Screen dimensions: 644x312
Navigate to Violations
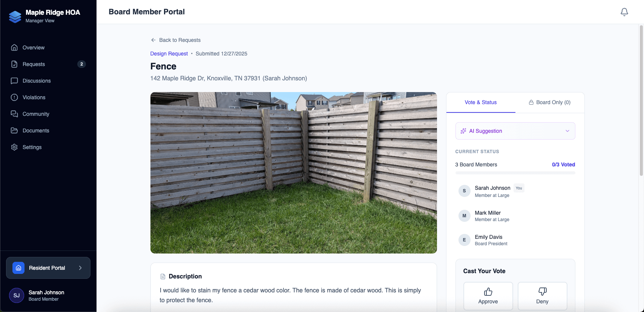point(48,97)
